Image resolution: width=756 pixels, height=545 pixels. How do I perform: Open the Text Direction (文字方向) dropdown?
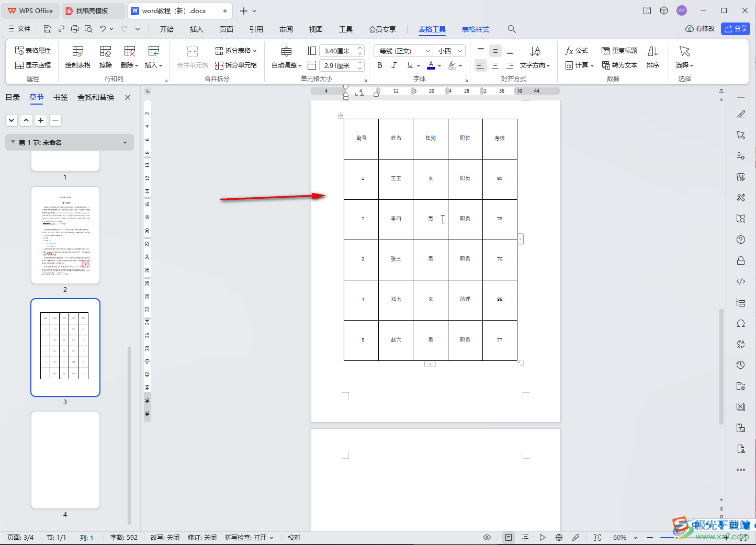point(535,65)
